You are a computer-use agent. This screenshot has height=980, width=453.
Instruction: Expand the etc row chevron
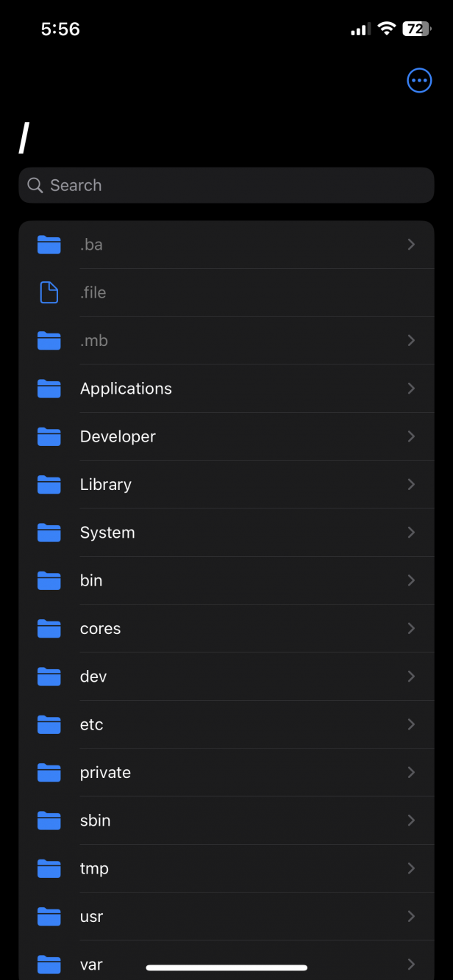click(x=411, y=724)
